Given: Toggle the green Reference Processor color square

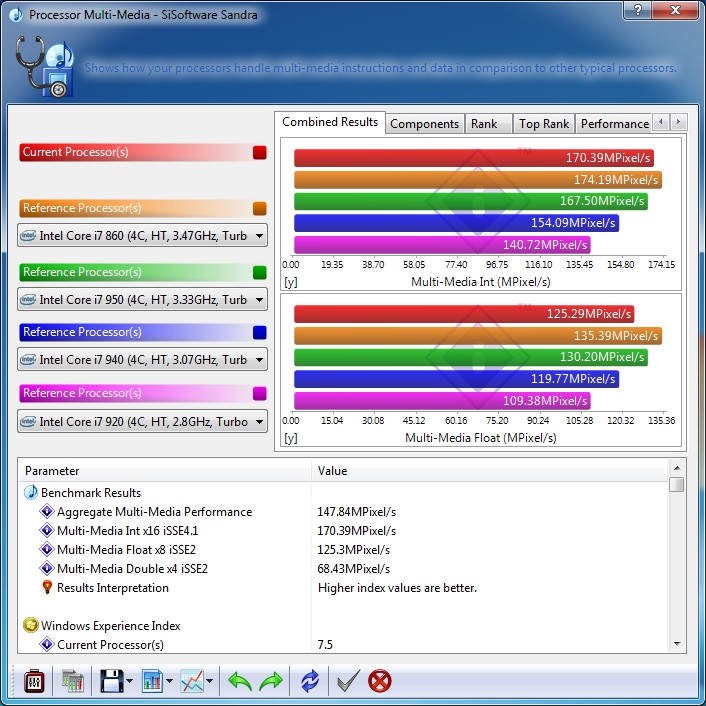Looking at the screenshot, I should [260, 272].
